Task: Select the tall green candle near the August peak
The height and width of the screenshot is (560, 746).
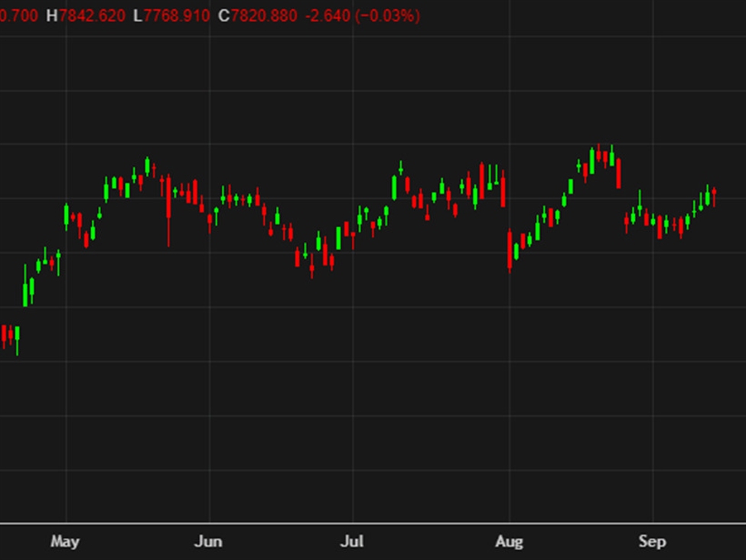Action: point(591,159)
